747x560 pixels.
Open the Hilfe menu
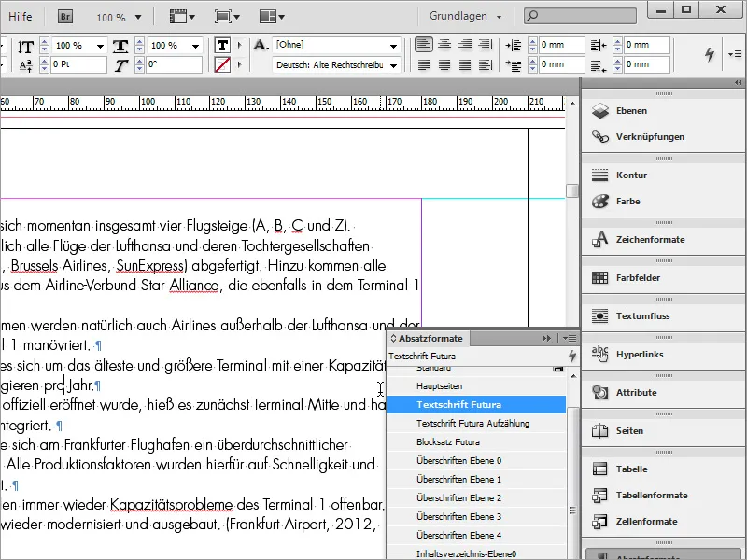(x=20, y=17)
